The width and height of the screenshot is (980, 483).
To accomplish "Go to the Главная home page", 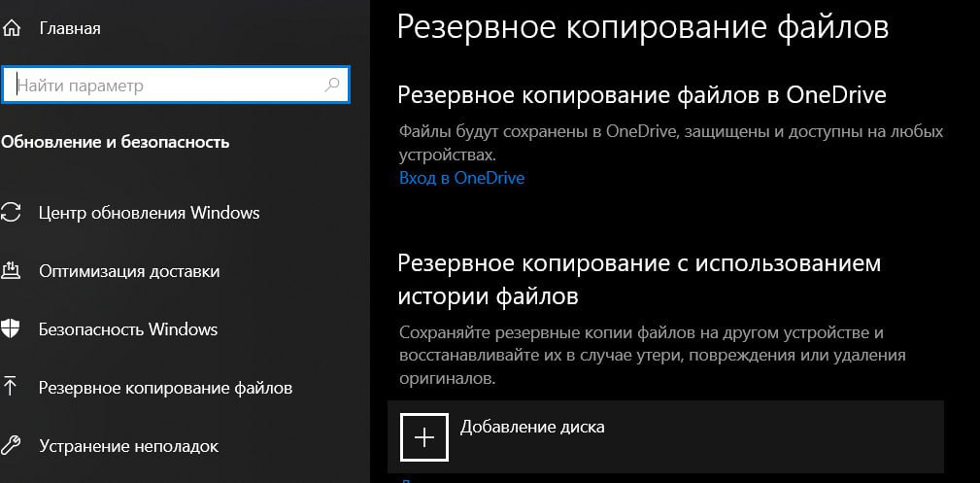I will point(69,28).
